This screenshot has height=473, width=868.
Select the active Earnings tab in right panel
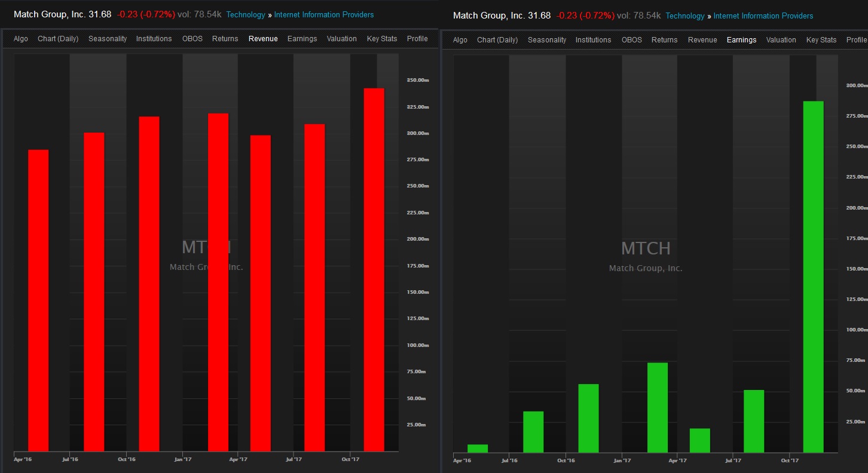741,40
